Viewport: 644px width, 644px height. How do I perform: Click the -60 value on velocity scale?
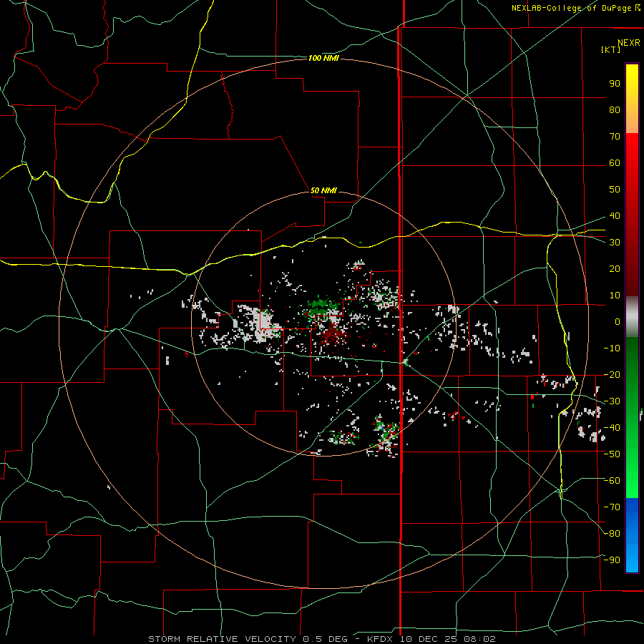612,481
